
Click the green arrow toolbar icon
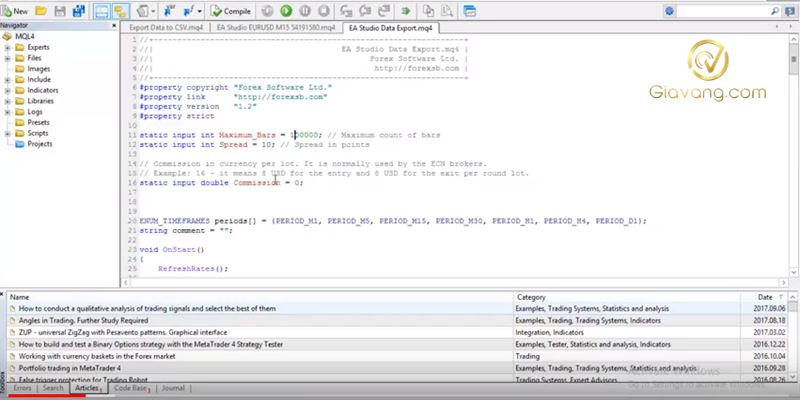[x=406, y=11]
